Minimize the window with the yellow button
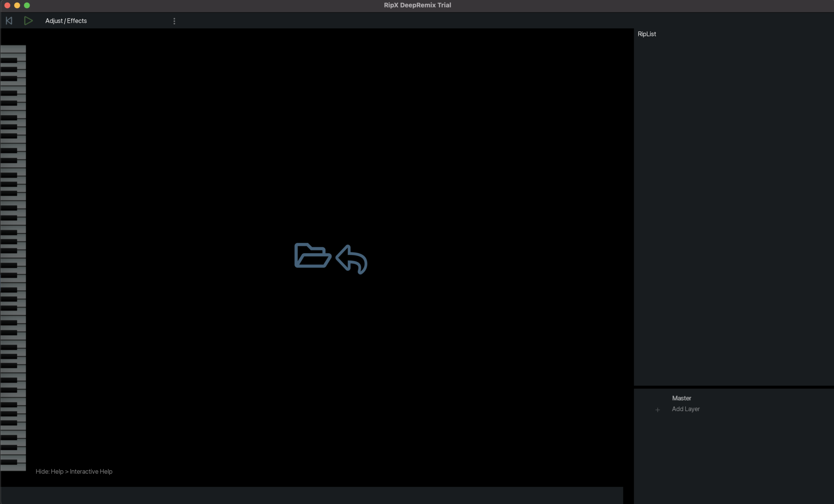Viewport: 834px width, 504px height. (17, 5)
